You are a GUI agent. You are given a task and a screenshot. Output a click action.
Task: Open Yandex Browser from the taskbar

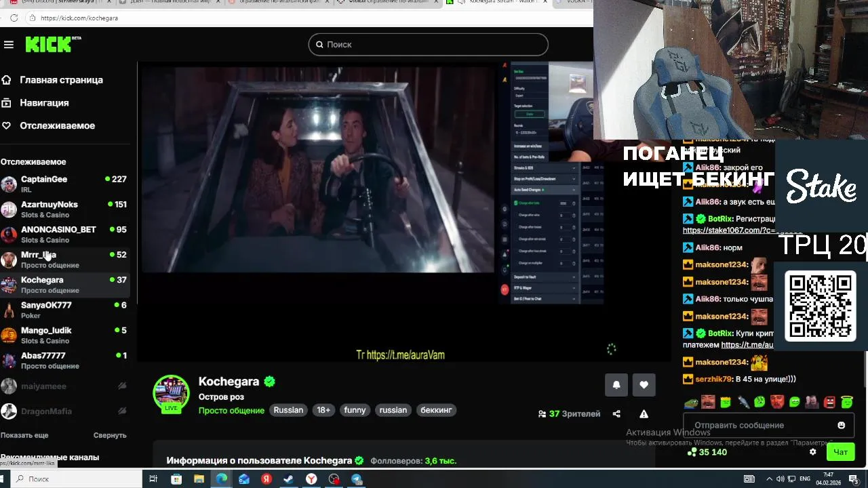pos(311,479)
